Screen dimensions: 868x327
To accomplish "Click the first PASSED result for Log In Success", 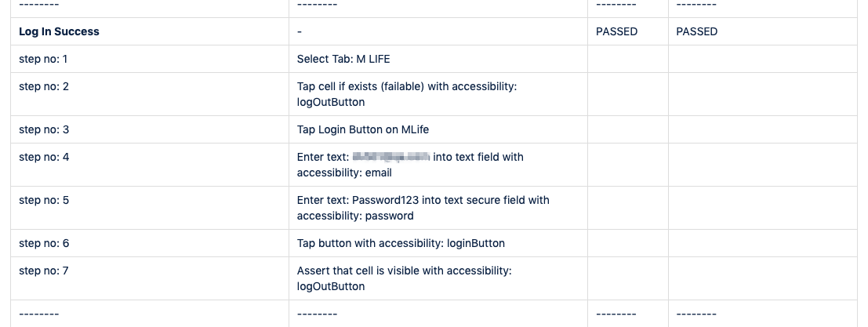I will 616,31.
